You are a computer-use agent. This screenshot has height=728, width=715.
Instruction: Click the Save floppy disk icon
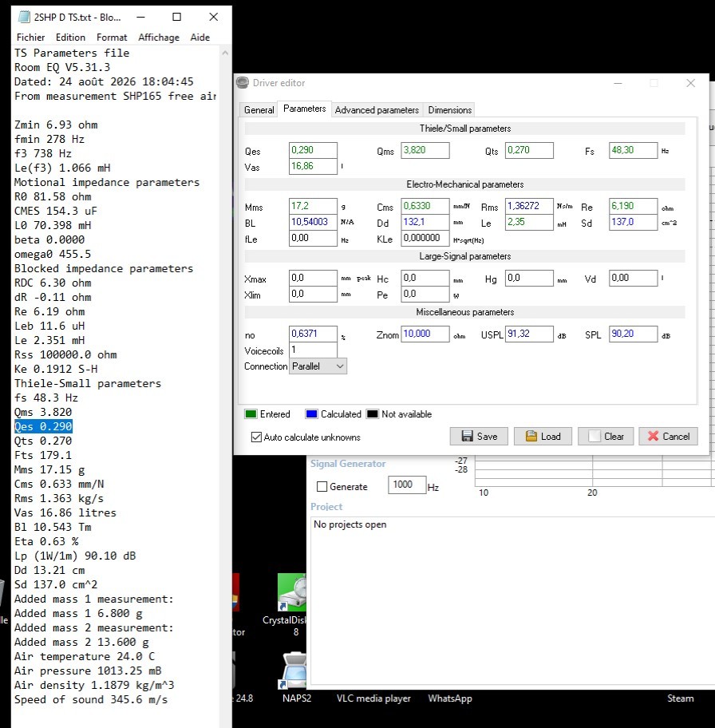pos(467,436)
